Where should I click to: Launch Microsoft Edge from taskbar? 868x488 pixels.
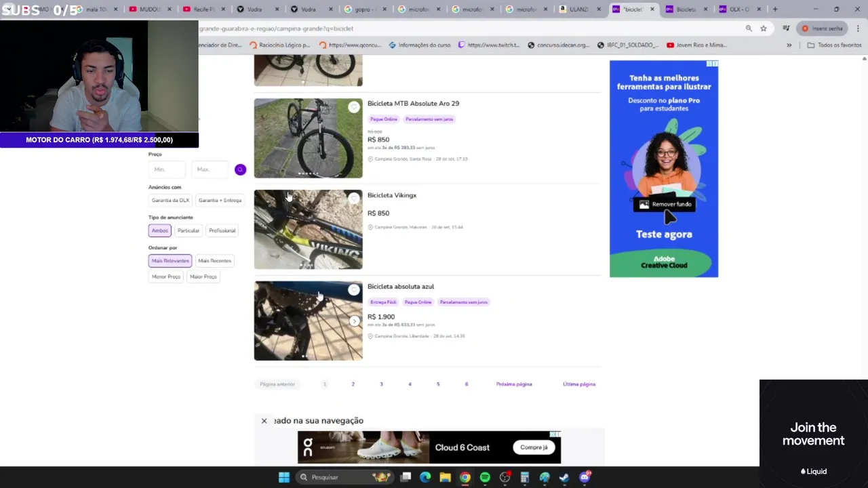pos(425,477)
